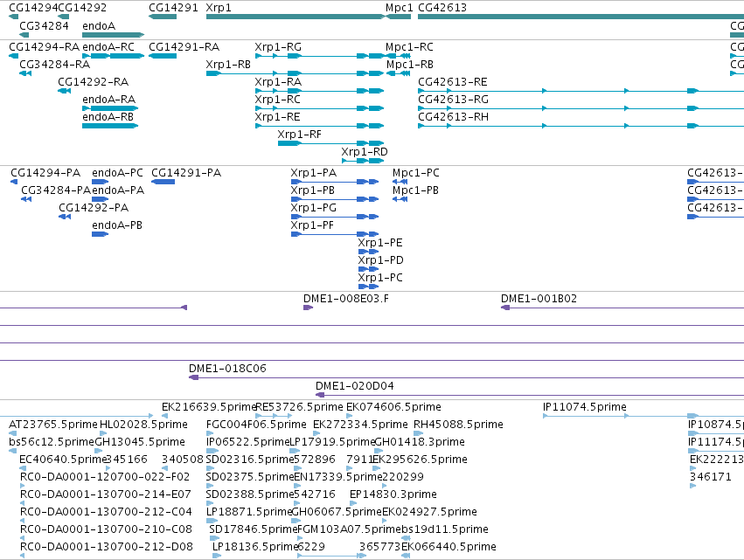Screen dimensions: 744x560
Task: Click EST HL02028.5prime label
Action: 143,425
